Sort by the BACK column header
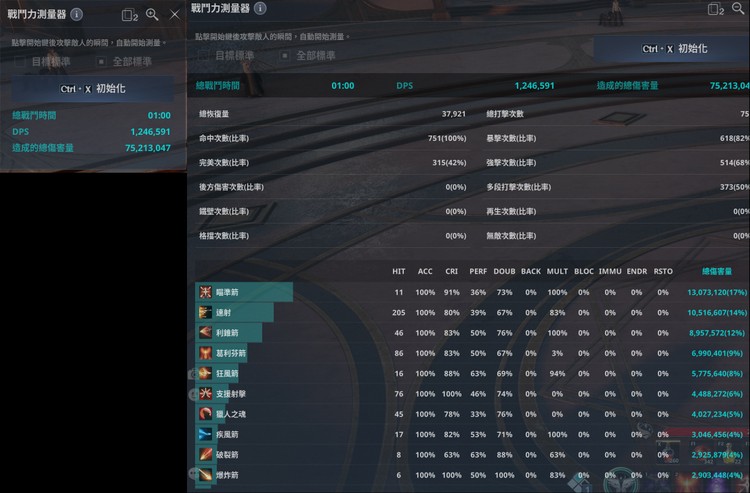This screenshot has width=750, height=493. pos(530,271)
